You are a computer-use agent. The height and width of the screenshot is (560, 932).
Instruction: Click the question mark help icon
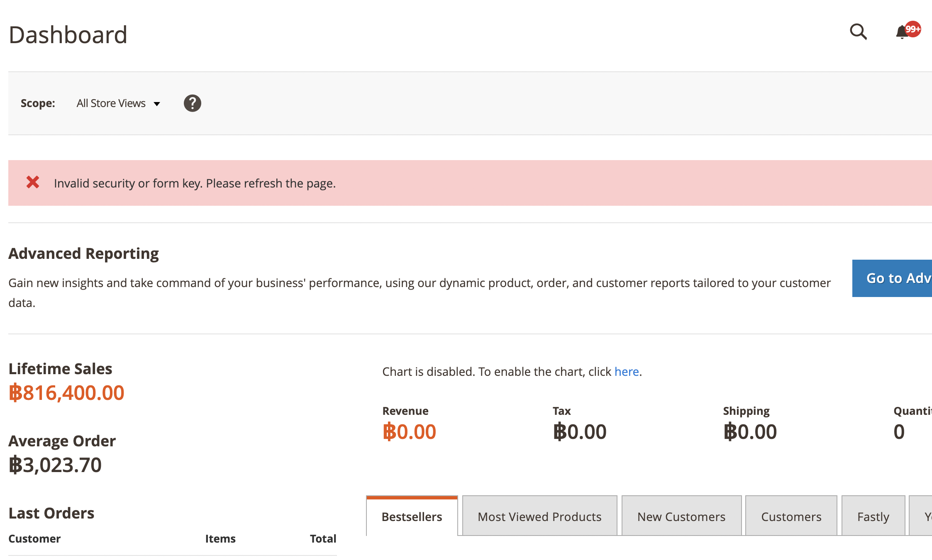(192, 103)
